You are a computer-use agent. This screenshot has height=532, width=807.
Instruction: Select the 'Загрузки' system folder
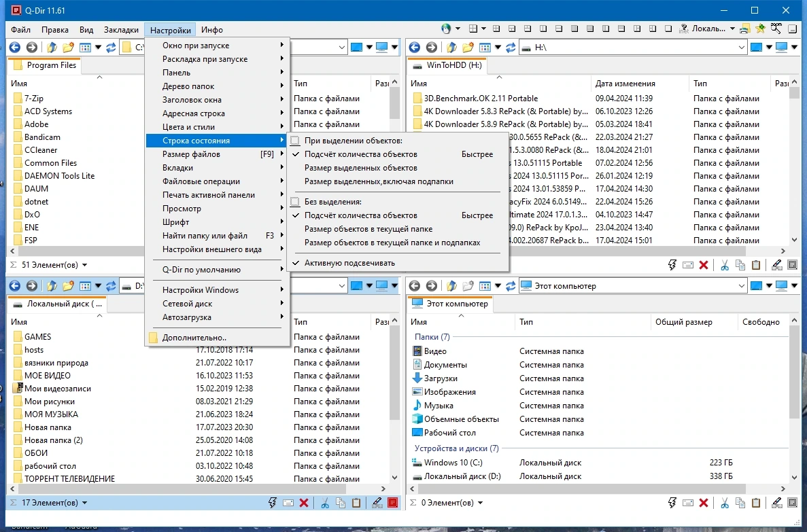click(441, 378)
